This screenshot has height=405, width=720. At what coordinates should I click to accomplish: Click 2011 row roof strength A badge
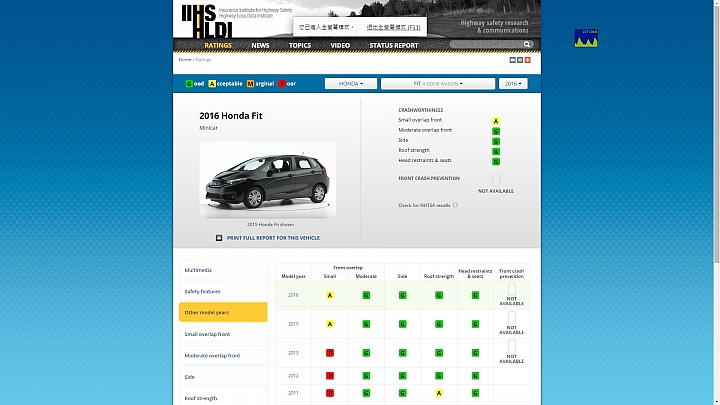[439, 393]
